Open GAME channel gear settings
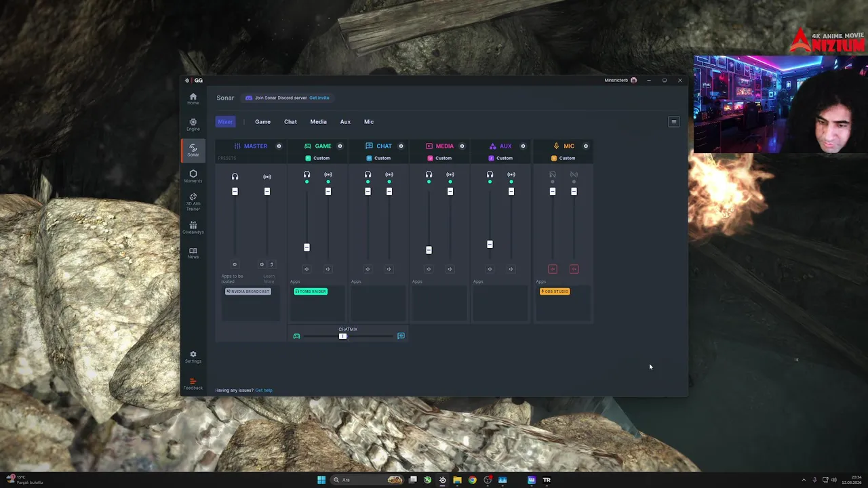 [x=340, y=146]
